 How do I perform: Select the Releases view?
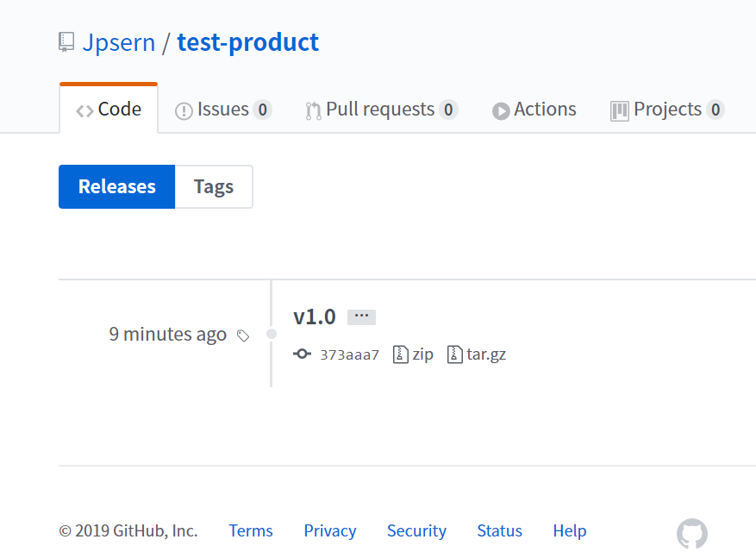pyautogui.click(x=116, y=186)
